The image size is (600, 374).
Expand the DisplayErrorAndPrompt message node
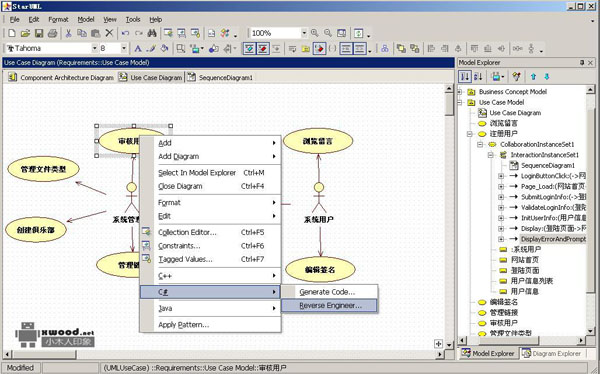pyautogui.click(x=501, y=239)
